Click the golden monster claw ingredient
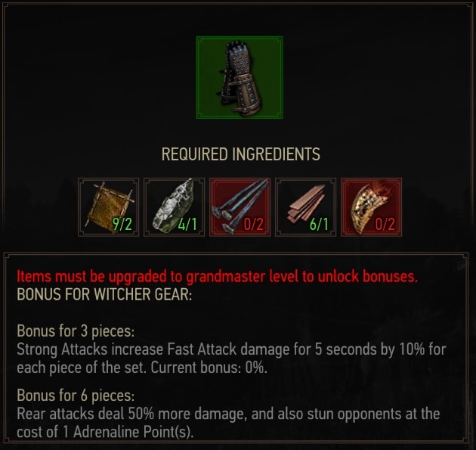The image size is (476, 450). 371,207
